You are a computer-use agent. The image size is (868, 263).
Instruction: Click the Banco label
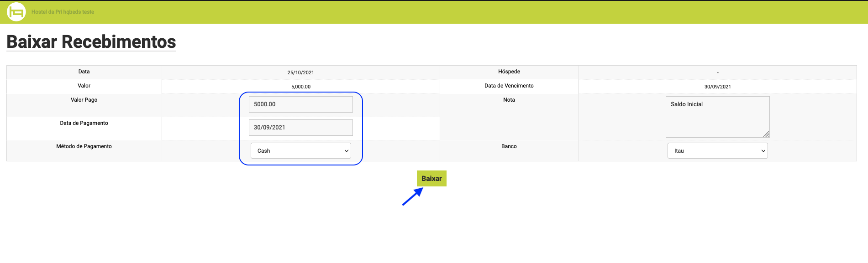click(x=509, y=146)
